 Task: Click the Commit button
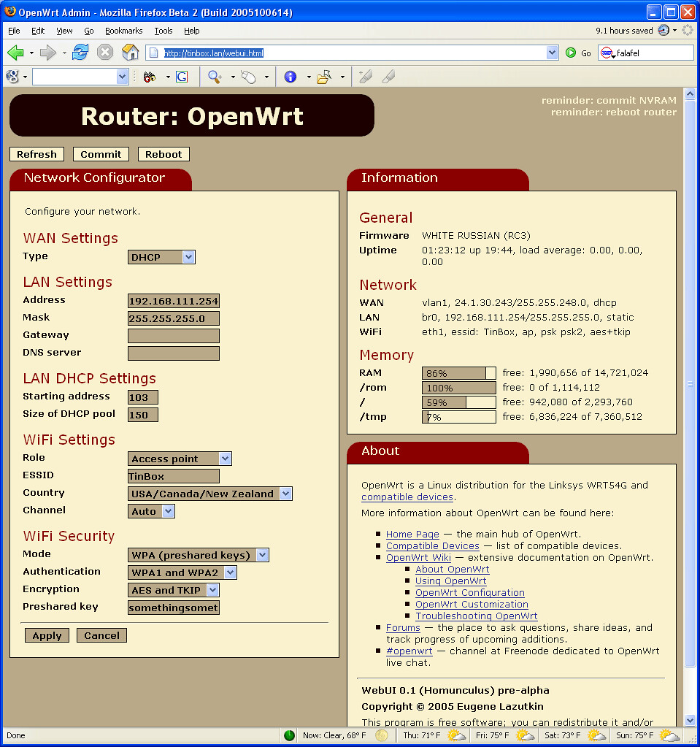point(101,154)
